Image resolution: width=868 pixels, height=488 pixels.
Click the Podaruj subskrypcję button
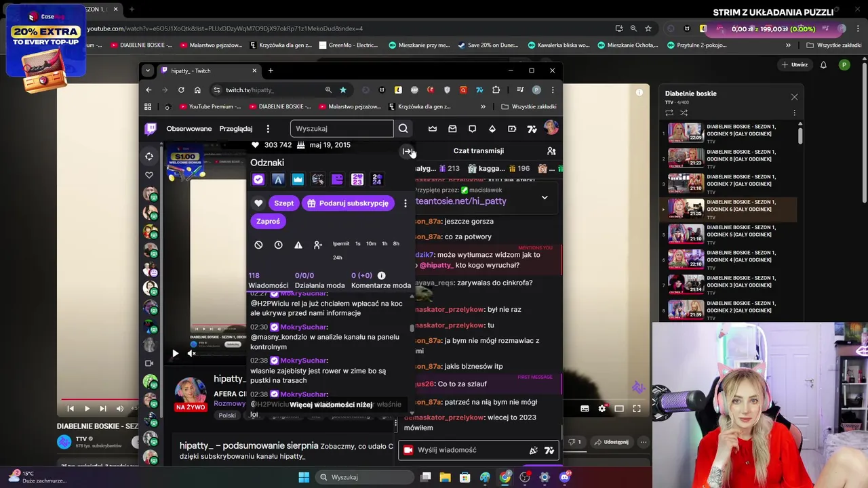[347, 203]
